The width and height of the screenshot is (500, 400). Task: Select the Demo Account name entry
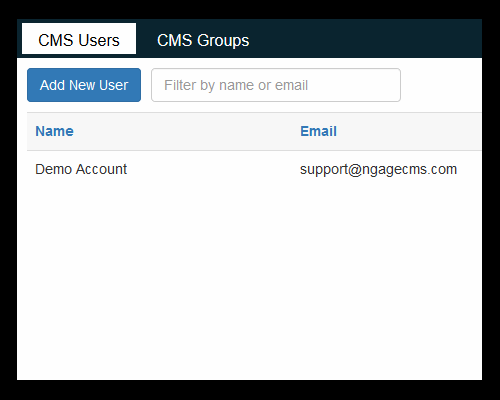tap(81, 169)
